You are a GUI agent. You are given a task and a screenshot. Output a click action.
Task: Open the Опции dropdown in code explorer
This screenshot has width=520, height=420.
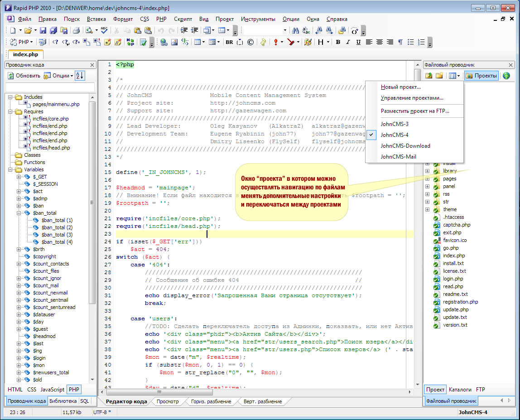click(58, 76)
